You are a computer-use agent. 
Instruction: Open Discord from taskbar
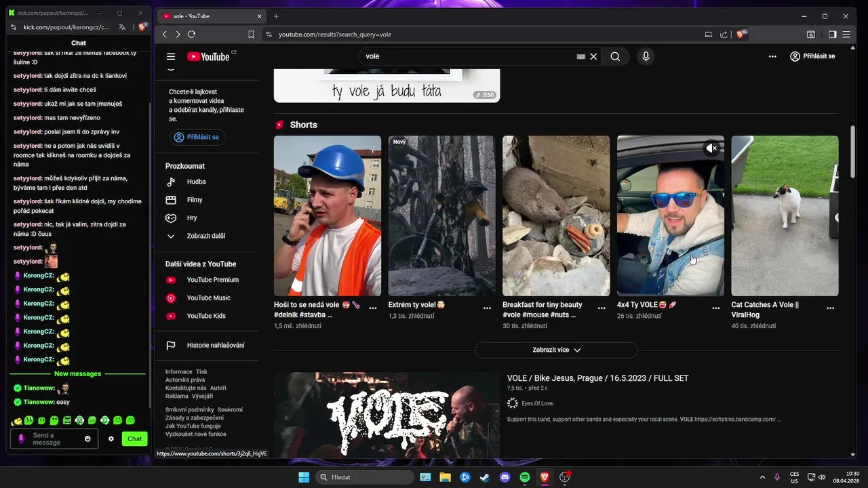click(x=505, y=477)
